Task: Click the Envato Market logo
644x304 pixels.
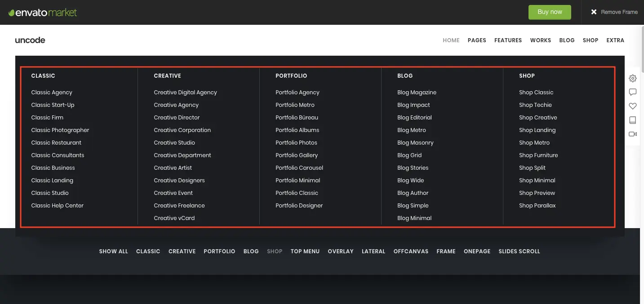Action: [43, 12]
